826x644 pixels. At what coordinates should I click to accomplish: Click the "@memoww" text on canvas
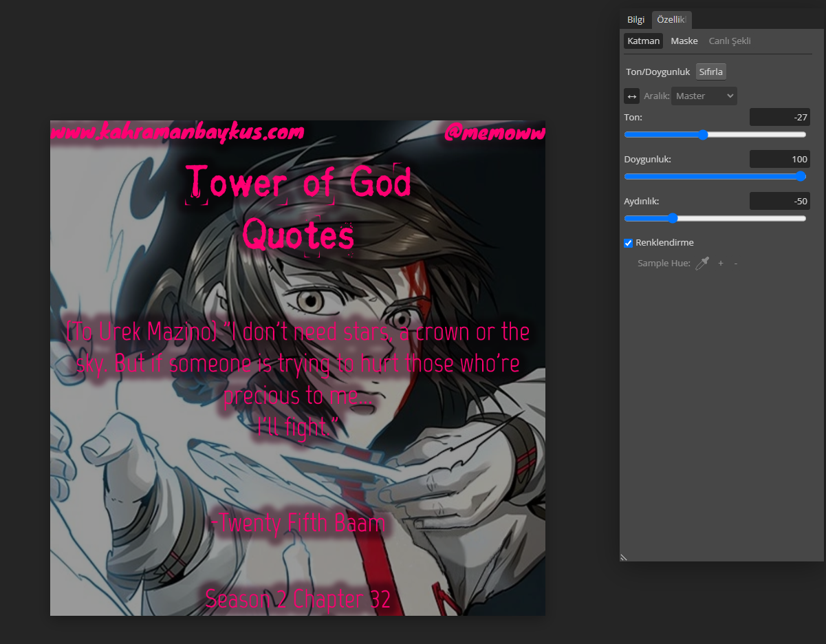[x=494, y=132]
